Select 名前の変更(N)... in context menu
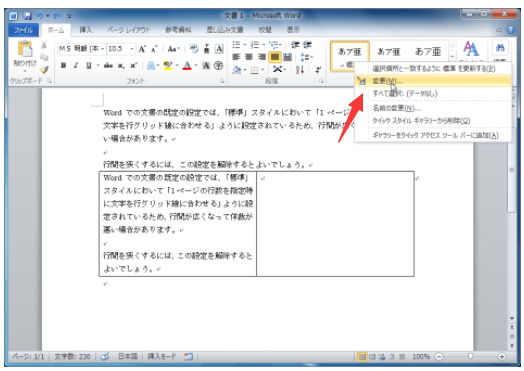This screenshot has height=371, width=524. [433, 108]
